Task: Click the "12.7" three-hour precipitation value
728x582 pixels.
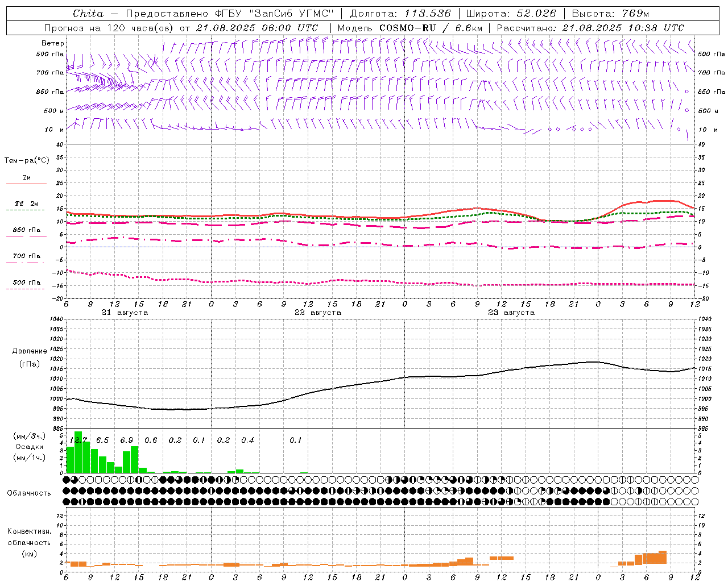Action: coord(78,440)
